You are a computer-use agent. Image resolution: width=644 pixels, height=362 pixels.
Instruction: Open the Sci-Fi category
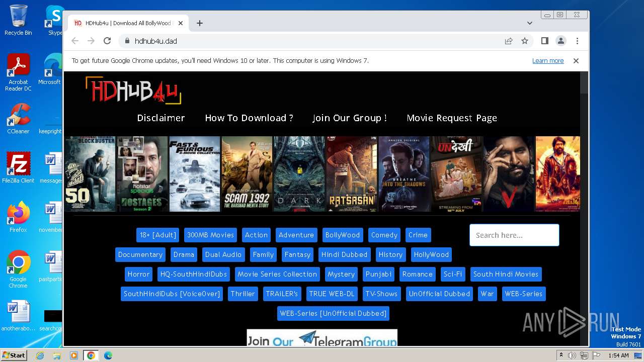(453, 274)
